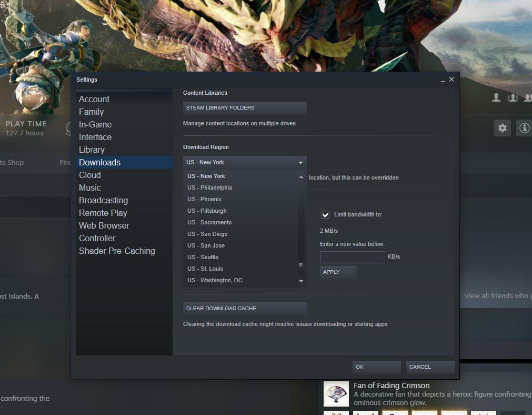The height and width of the screenshot is (415, 532).
Task: Open Steam Library Folders
Action: [x=245, y=108]
